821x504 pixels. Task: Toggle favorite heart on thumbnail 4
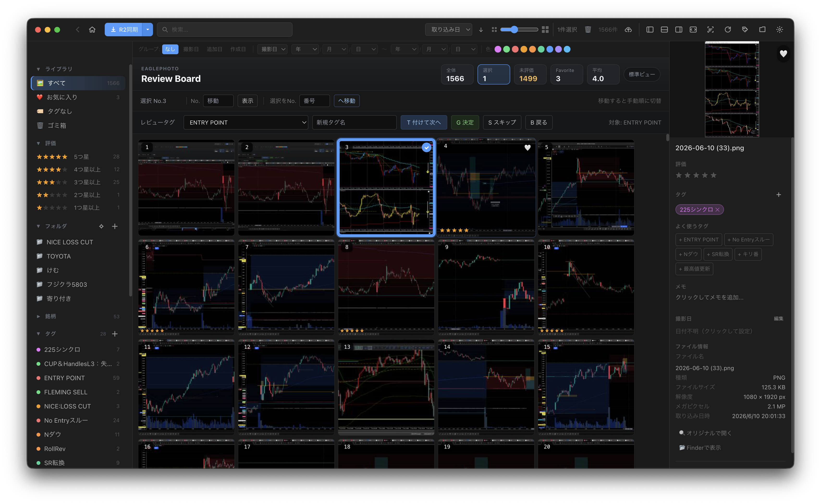(x=527, y=147)
